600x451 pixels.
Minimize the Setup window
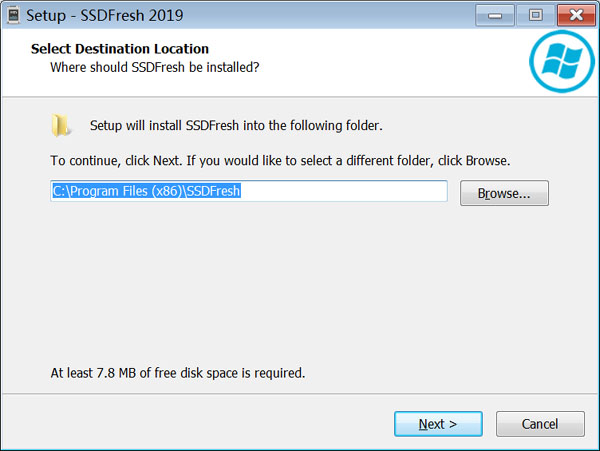[x=495, y=15]
